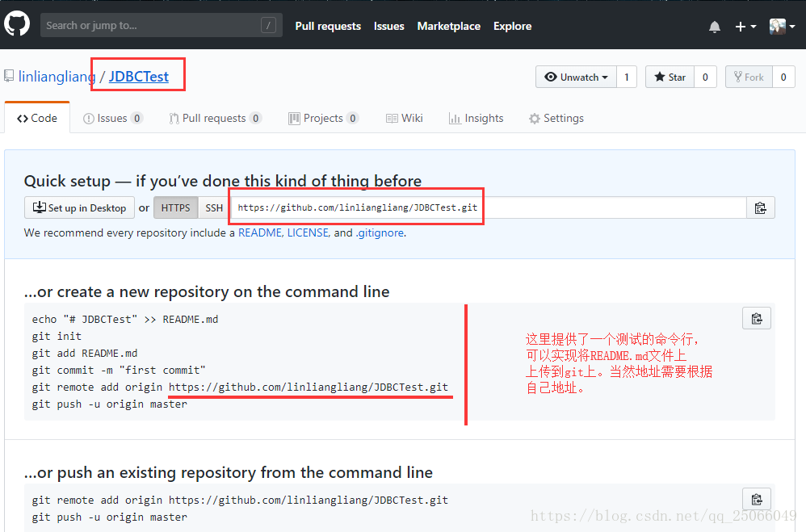Click the repository book icon
Viewport: 806px width, 532px height.
9,76
